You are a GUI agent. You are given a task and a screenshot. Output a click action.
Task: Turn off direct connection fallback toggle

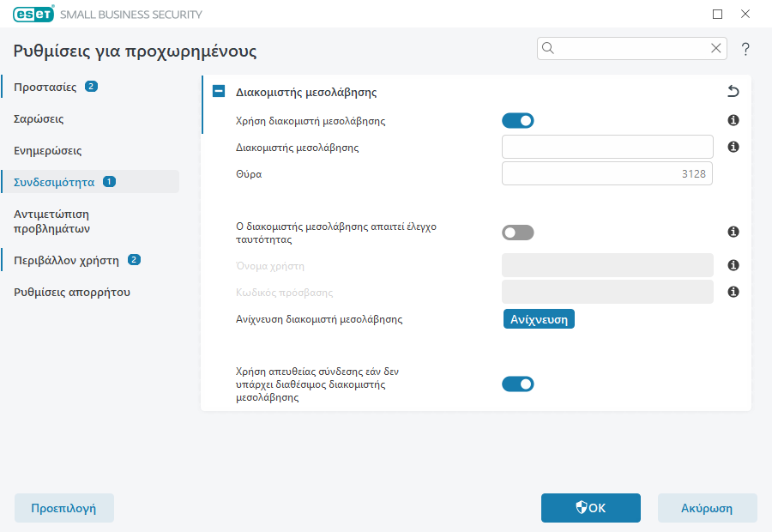(518, 384)
